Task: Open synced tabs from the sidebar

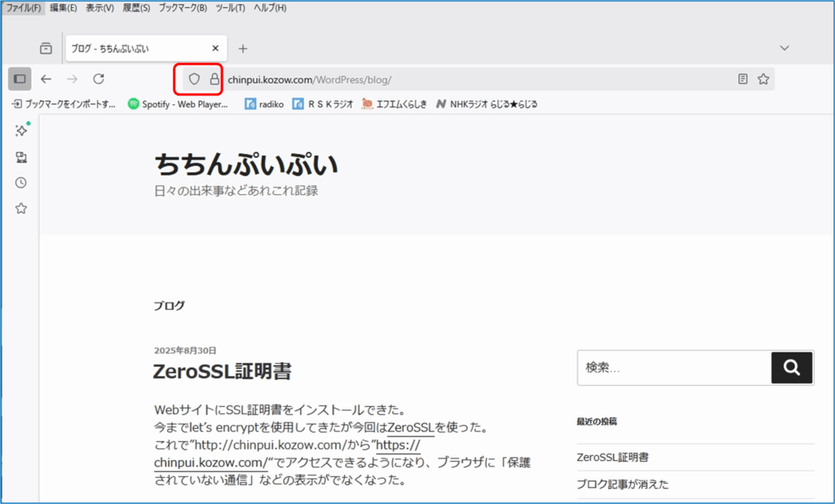Action: pos(21,157)
